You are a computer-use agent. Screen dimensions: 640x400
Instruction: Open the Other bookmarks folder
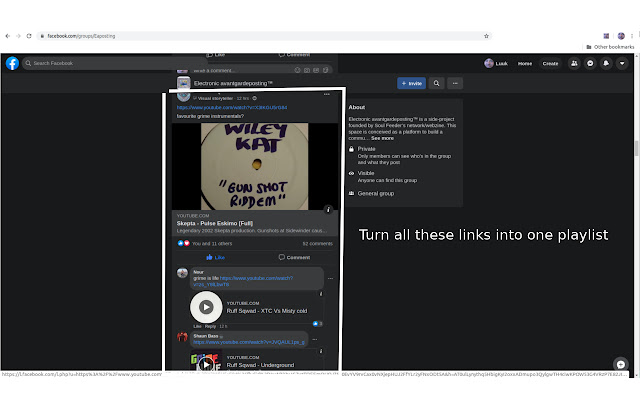[x=610, y=47]
